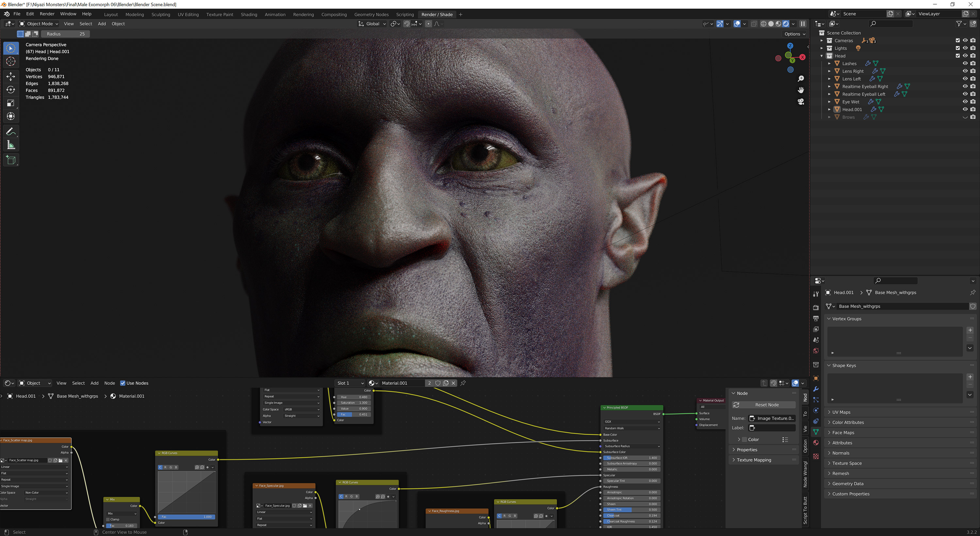Open the Object Data properties tab
Viewport: 980px width, 536px height.
[x=816, y=432]
